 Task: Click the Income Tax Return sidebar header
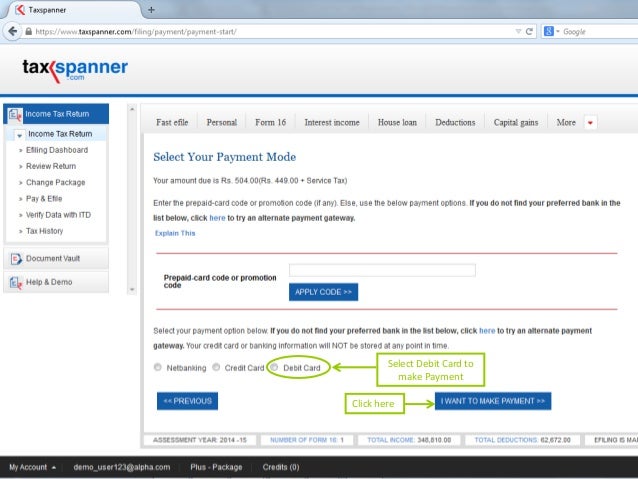coord(56,114)
